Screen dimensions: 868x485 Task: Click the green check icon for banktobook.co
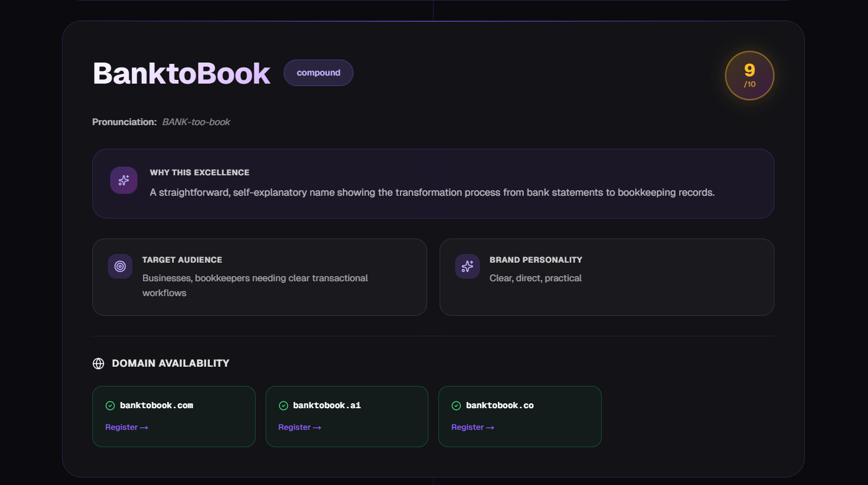point(456,406)
